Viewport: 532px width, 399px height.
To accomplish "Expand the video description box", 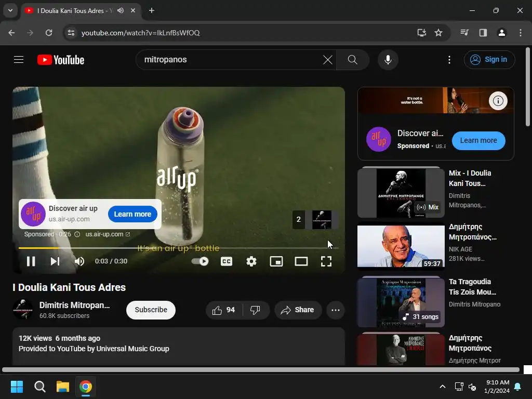I will [x=179, y=346].
